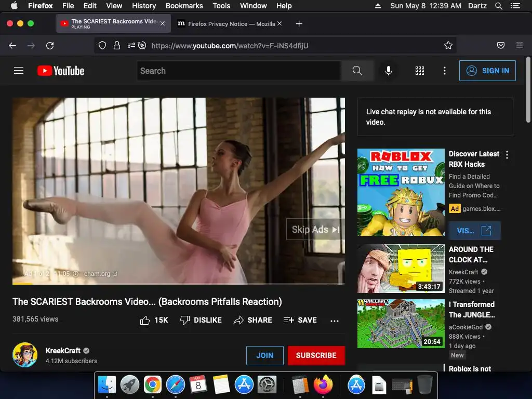Click the JOIN channel button
532x399 pixels.
(x=264, y=355)
